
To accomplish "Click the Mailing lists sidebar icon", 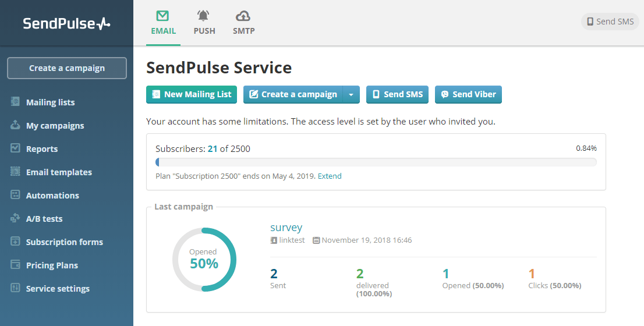I will (15, 101).
